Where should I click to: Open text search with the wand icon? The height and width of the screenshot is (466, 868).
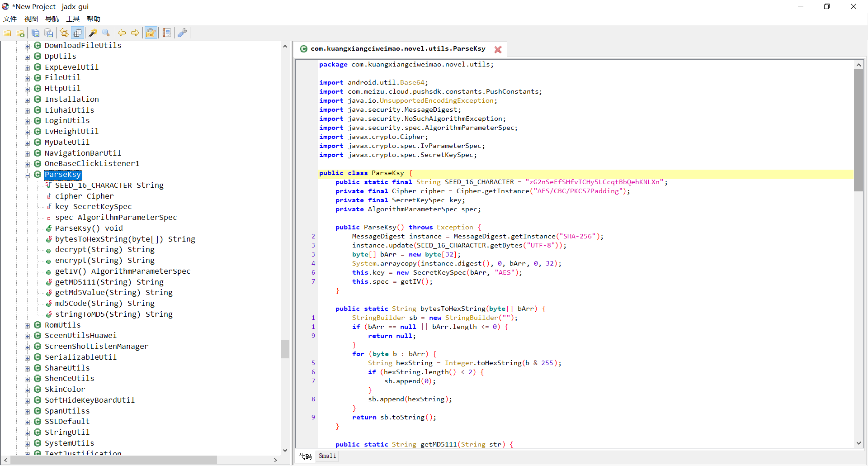[93, 33]
